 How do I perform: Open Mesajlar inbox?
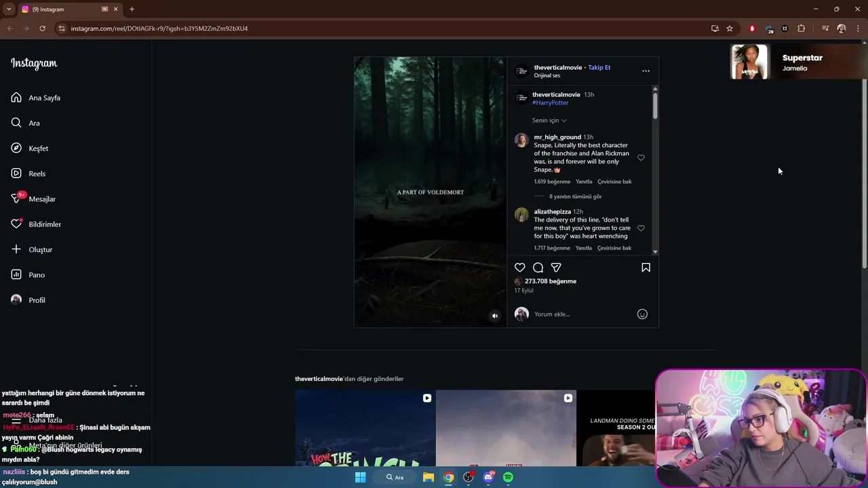pos(33,199)
